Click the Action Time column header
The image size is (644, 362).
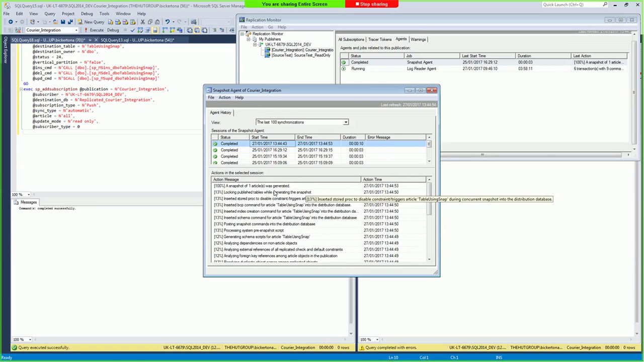393,179
